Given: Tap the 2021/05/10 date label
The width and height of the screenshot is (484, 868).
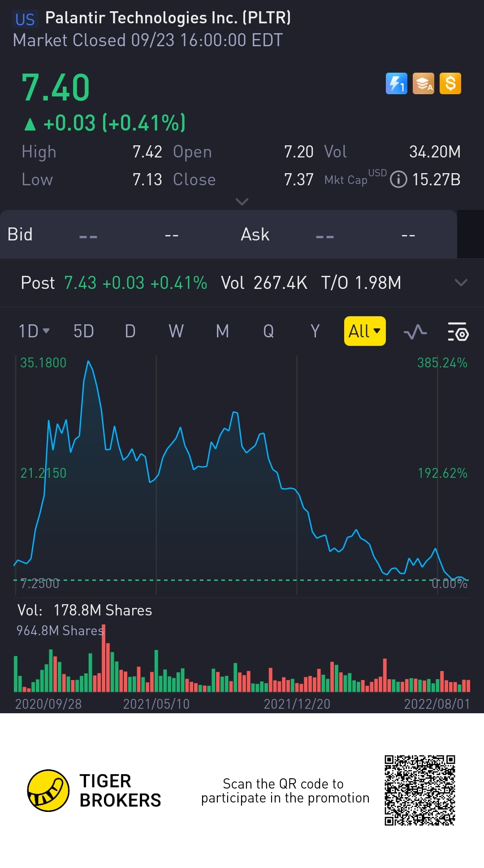Looking at the screenshot, I should pyautogui.click(x=156, y=704).
